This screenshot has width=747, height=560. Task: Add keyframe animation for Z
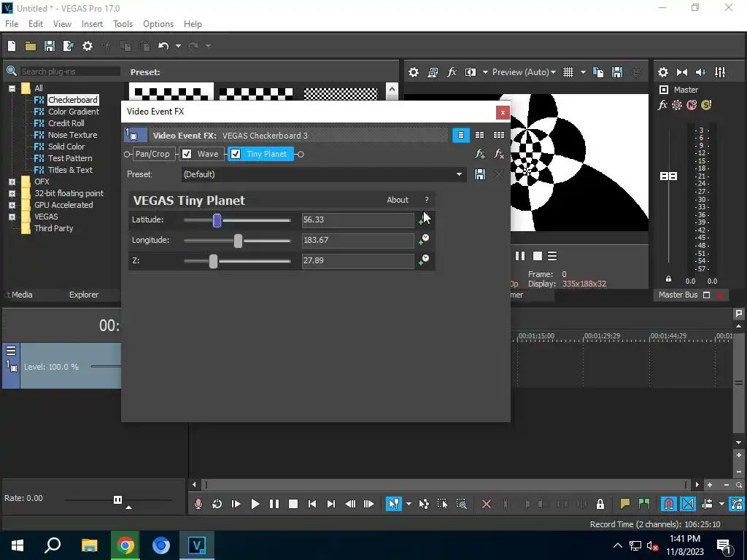(424, 260)
